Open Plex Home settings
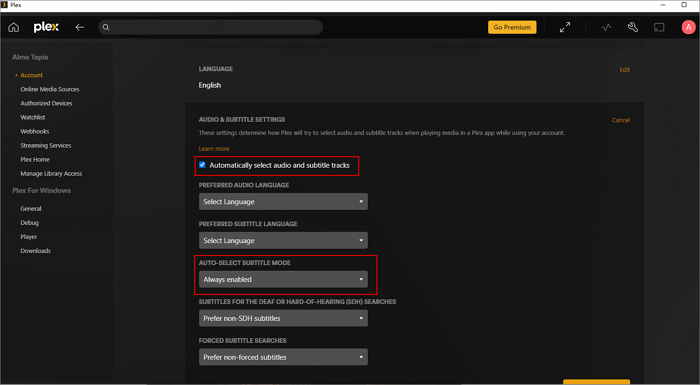This screenshot has width=700, height=385. coord(35,159)
